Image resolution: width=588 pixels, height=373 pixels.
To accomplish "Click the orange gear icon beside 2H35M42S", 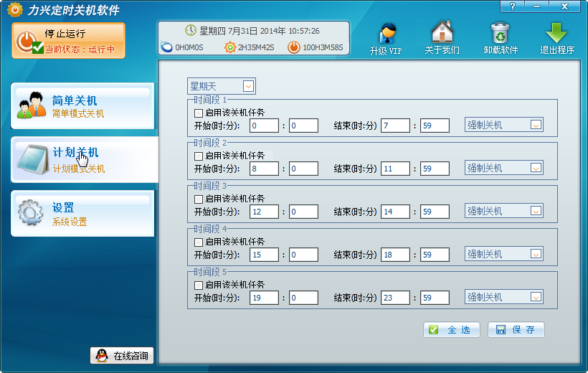I will click(x=230, y=47).
